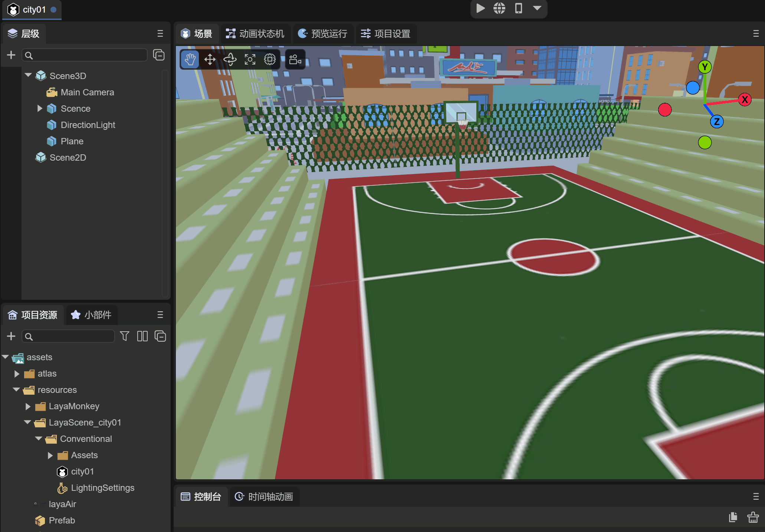This screenshot has height=532, width=765.
Task: Toggle the camera preview in the viewport
Action: pyautogui.click(x=295, y=59)
